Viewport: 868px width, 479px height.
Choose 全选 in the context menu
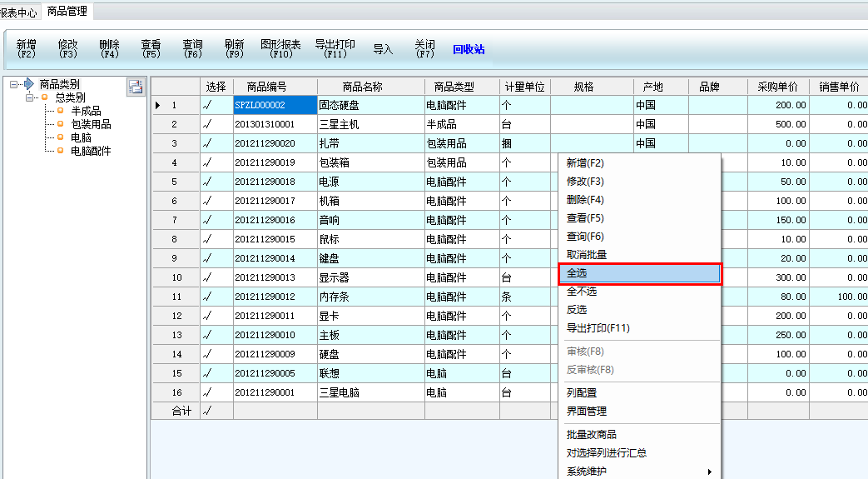tap(639, 273)
